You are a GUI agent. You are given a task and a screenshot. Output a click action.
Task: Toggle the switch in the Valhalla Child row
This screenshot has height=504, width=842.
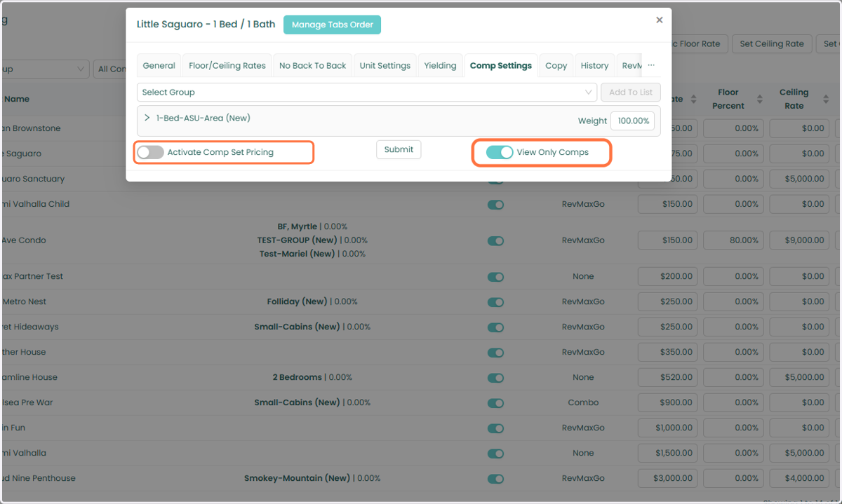(495, 205)
